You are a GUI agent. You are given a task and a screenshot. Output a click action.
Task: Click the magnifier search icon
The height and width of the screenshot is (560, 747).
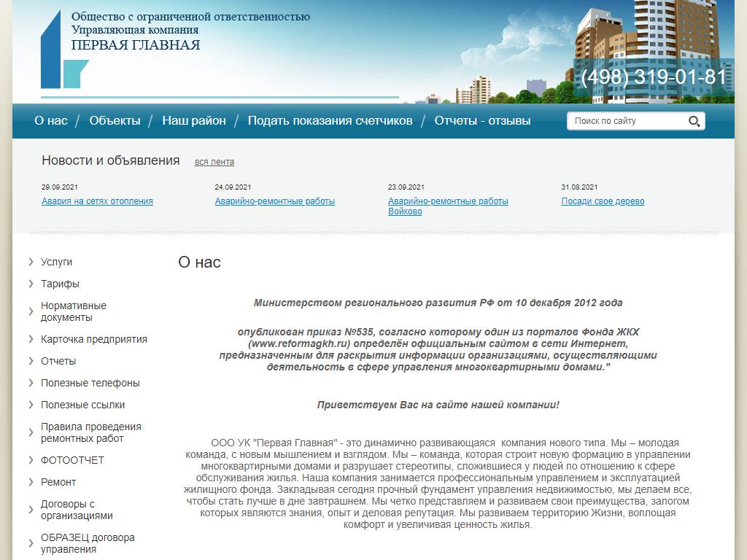[694, 121]
